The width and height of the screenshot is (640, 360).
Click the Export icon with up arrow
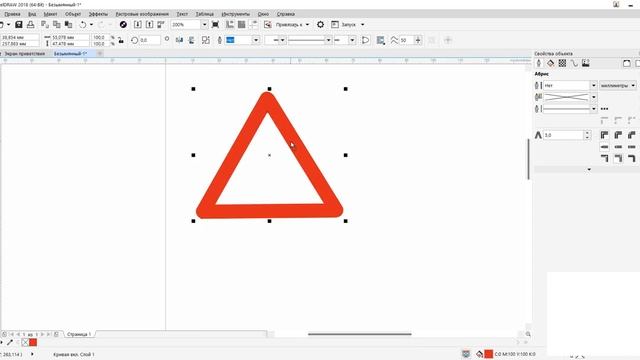pos(149,25)
